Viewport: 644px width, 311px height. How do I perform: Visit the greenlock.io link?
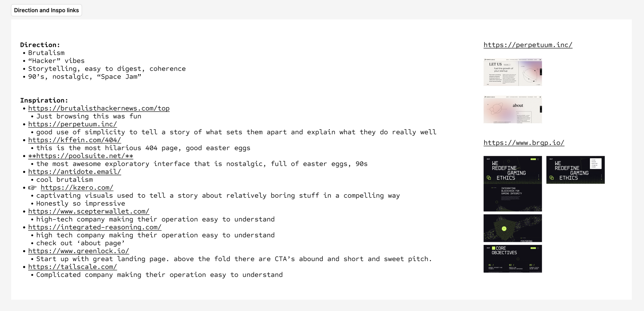point(79,251)
